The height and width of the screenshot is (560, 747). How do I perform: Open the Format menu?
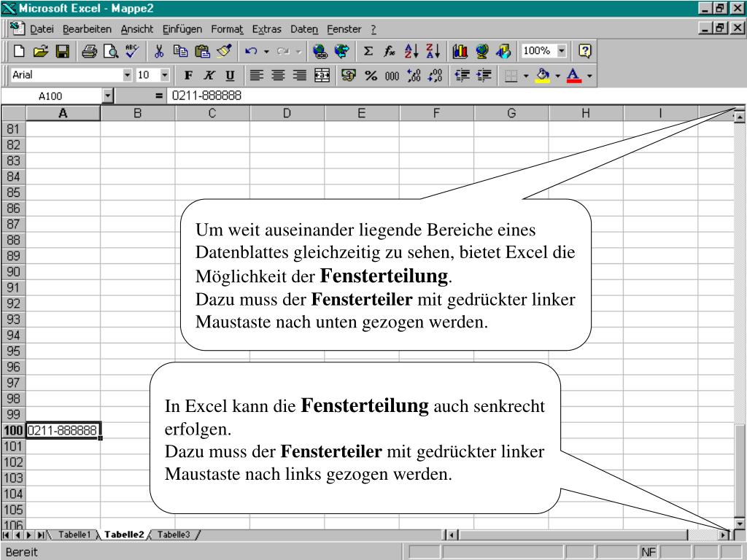(227, 29)
